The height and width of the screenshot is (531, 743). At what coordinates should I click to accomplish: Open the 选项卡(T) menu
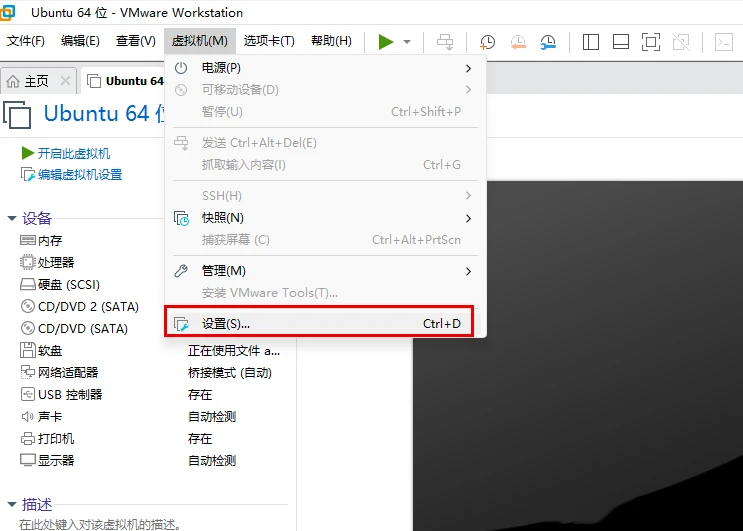(269, 41)
